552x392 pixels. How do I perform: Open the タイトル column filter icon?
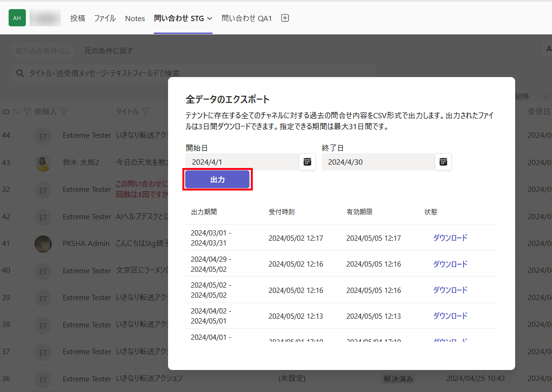tap(146, 112)
